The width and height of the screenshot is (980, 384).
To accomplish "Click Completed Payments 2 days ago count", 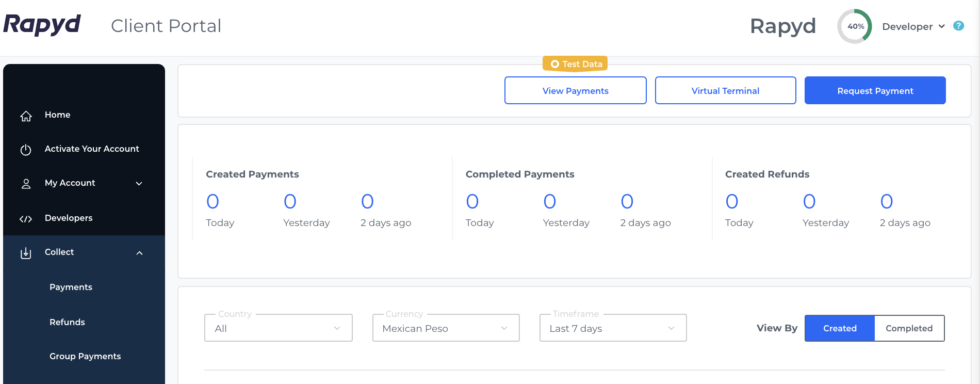I will [627, 201].
